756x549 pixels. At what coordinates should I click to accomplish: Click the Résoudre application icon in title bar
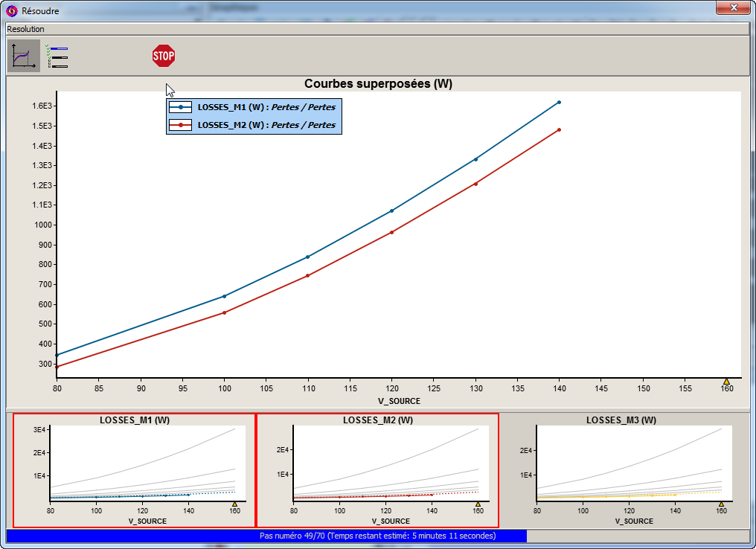point(12,11)
